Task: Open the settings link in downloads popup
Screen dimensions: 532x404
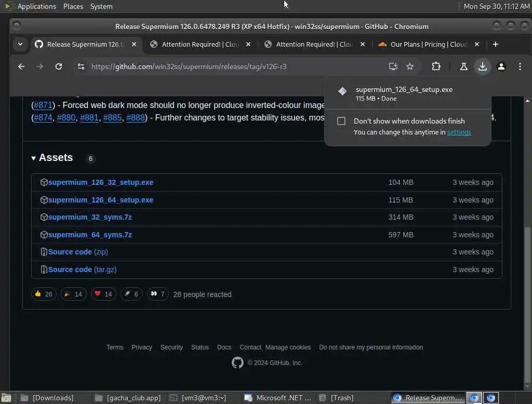Action: [x=459, y=132]
